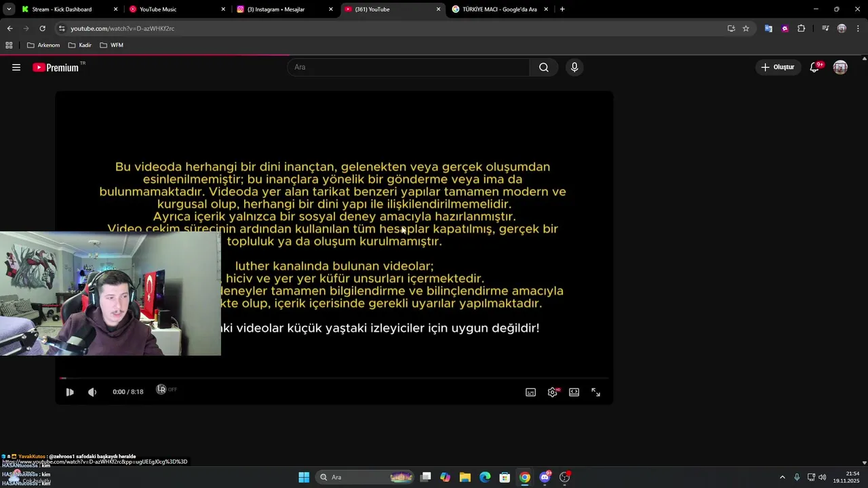This screenshot has width=868, height=488.
Task: Start voice search with the microphone
Action: pyautogui.click(x=574, y=67)
